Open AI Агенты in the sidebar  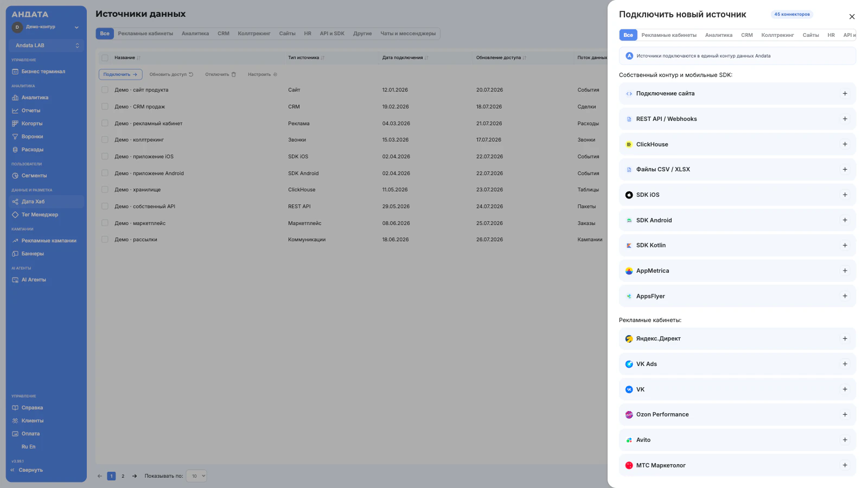coord(46,280)
